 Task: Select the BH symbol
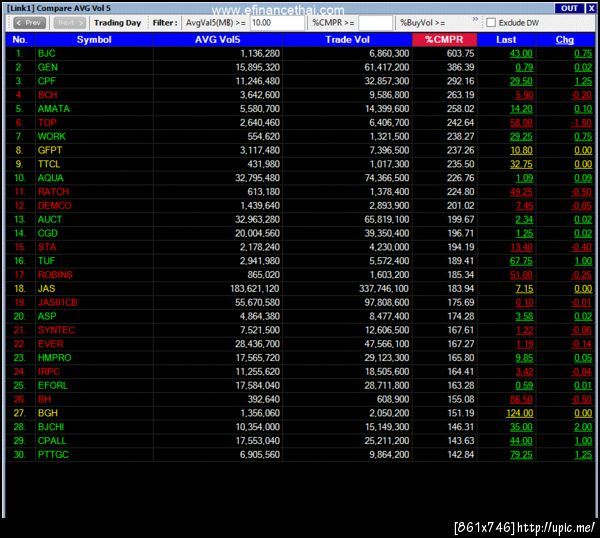point(44,399)
